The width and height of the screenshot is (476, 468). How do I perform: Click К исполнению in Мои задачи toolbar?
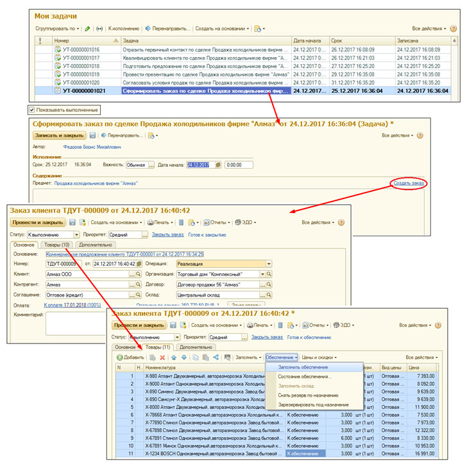124,28
